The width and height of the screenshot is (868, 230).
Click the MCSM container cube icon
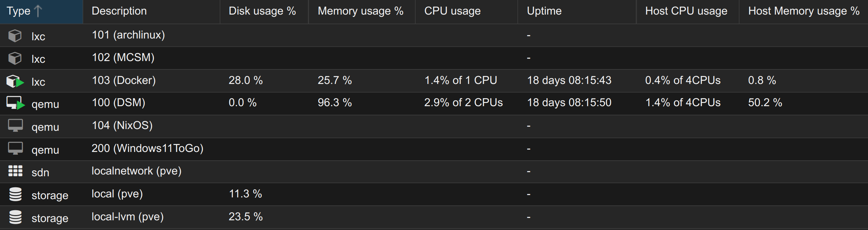coord(15,58)
